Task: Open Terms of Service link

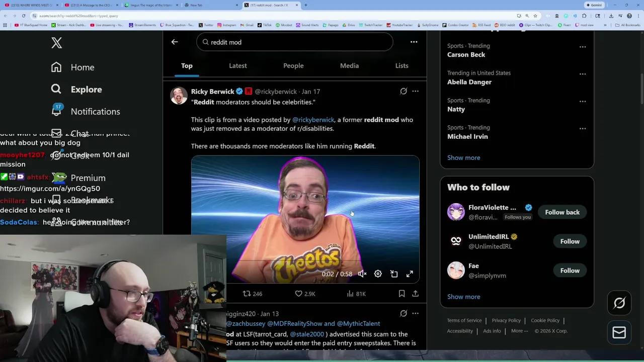Action: [x=464, y=320]
